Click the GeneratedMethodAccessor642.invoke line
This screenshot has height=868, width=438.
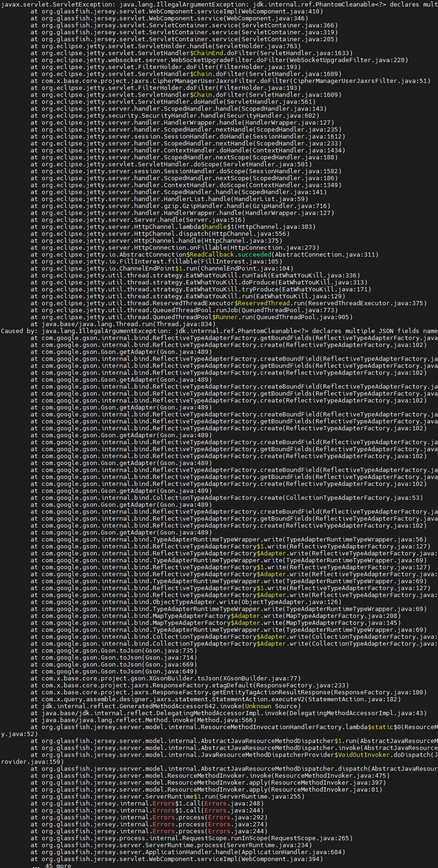click(166, 706)
